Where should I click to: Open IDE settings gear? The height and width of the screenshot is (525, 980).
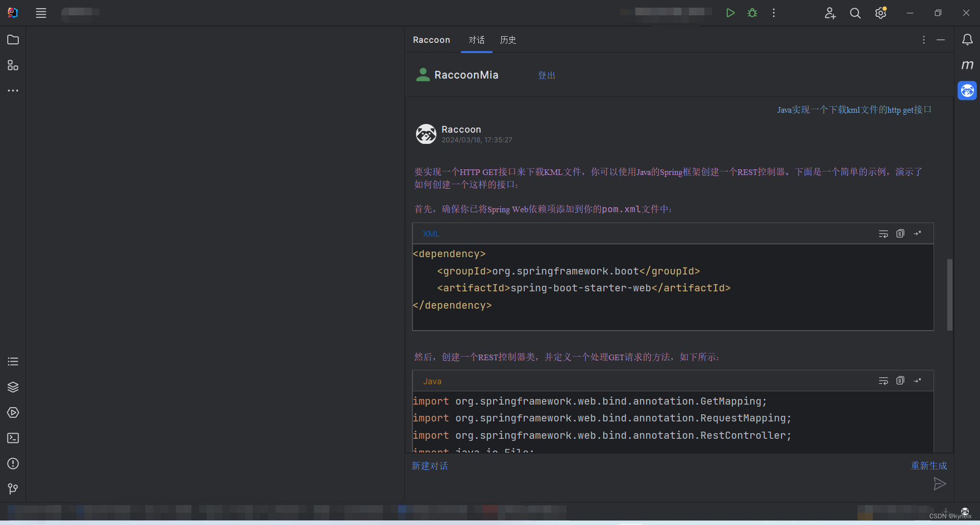pos(881,13)
